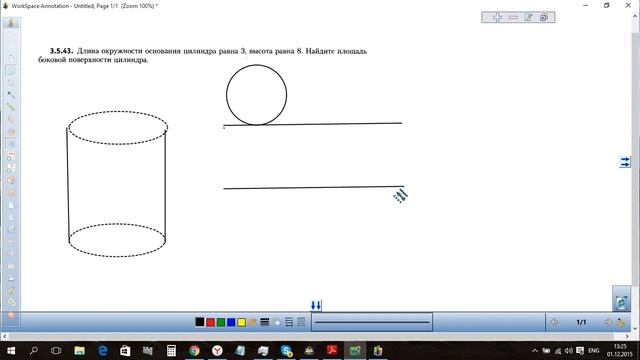This screenshot has width=640, height=360.
Task: Click the edit pencil icon in floating toolbar
Action: [528, 17]
